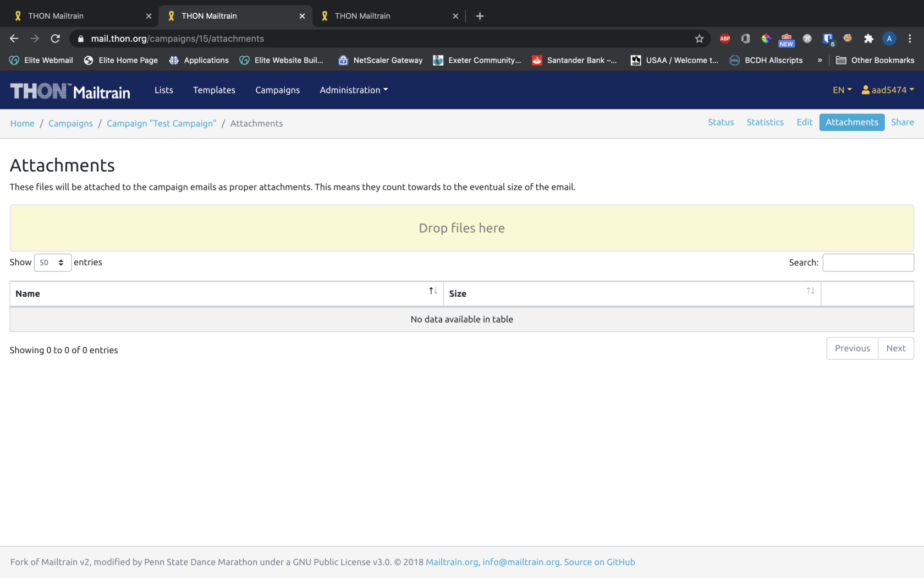The image size is (924, 578).
Task: Open a new browser tab
Action: (x=480, y=16)
